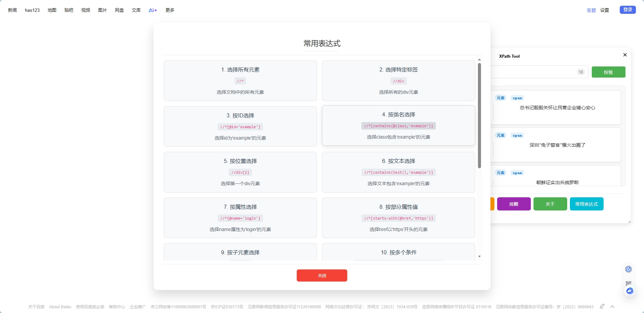Click the blue Baidu assistant floating icon

tap(630, 291)
